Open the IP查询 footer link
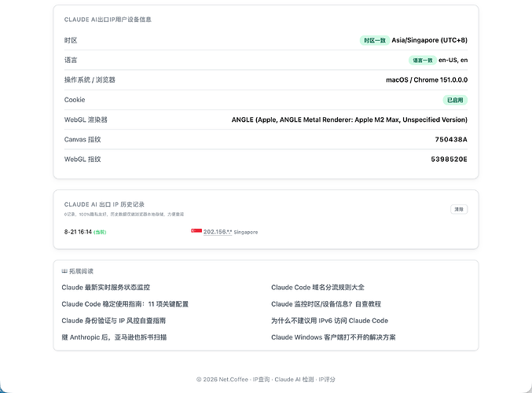This screenshot has width=532, height=393. coord(261,380)
